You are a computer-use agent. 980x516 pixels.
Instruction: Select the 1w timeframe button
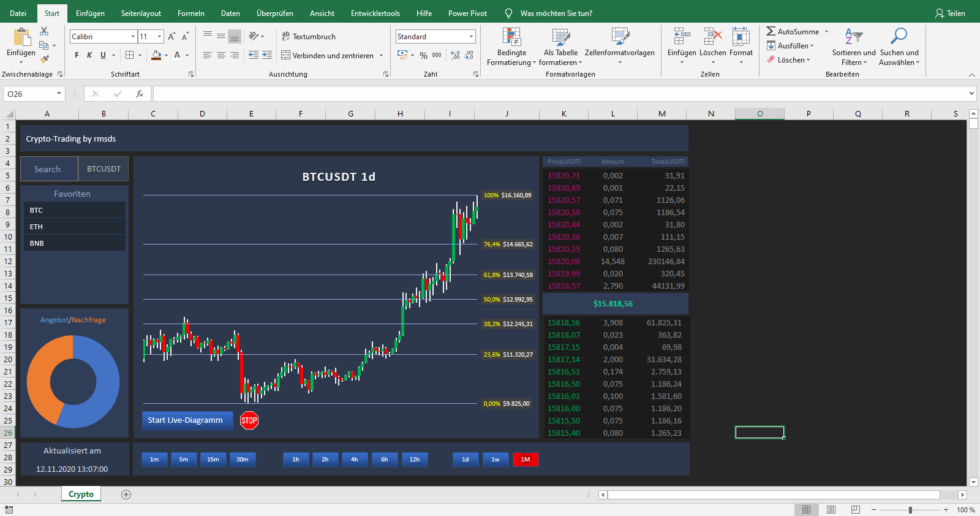(496, 460)
